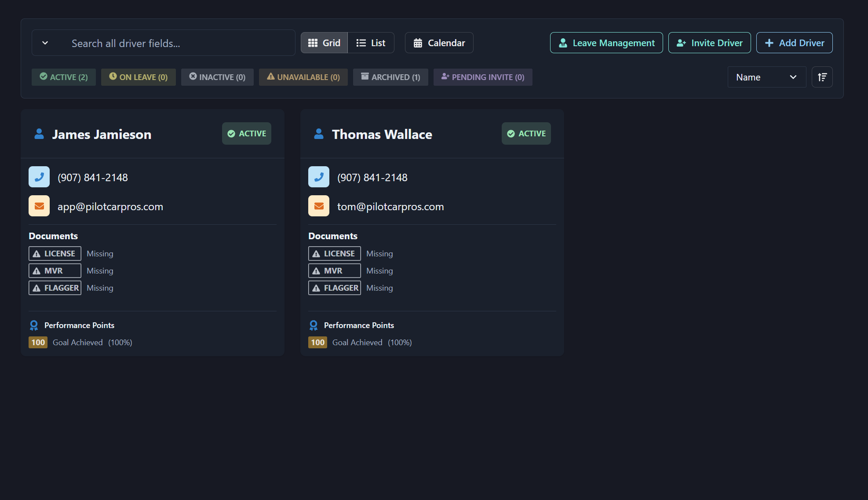Click James Jamieson's phone icon
The width and height of the screenshot is (868, 500).
[39, 177]
